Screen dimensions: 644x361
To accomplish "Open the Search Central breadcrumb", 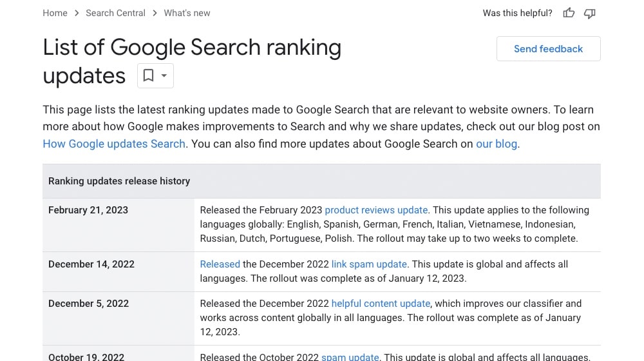I will pos(115,13).
